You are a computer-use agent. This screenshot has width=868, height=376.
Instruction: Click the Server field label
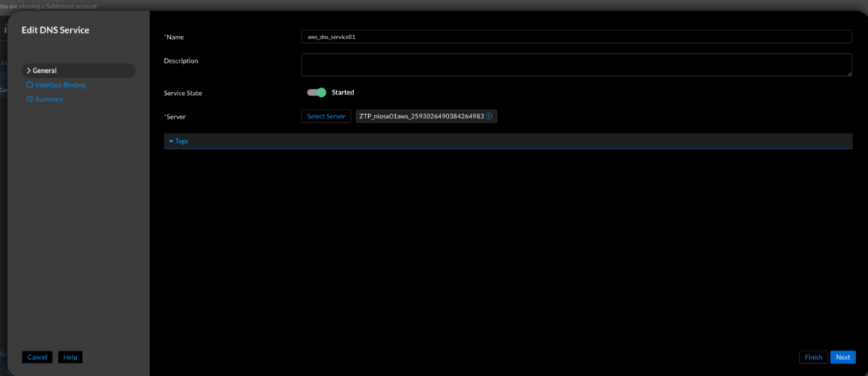tap(175, 117)
